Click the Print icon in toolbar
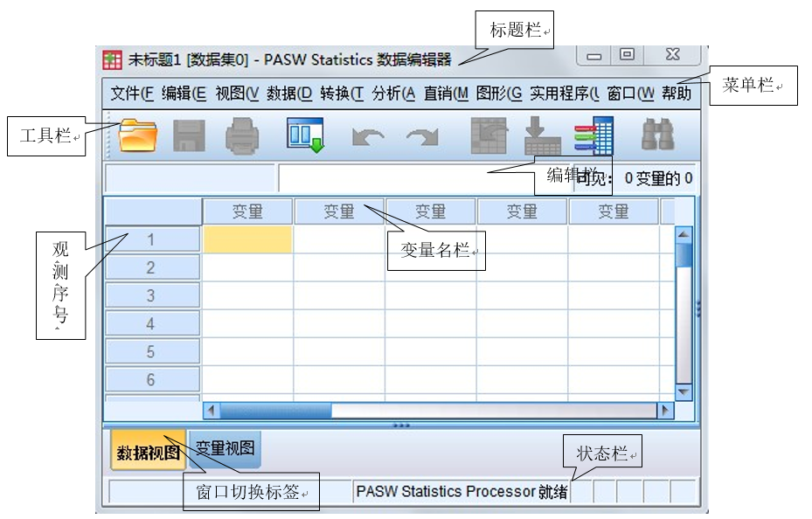812x519 pixels. coord(242,135)
